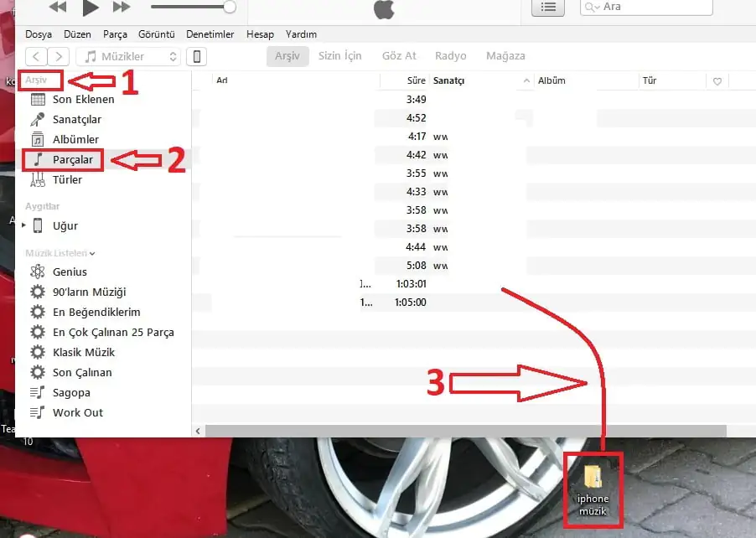This screenshot has width=756, height=538.
Task: Click the Ara search field
Action: coord(646,8)
